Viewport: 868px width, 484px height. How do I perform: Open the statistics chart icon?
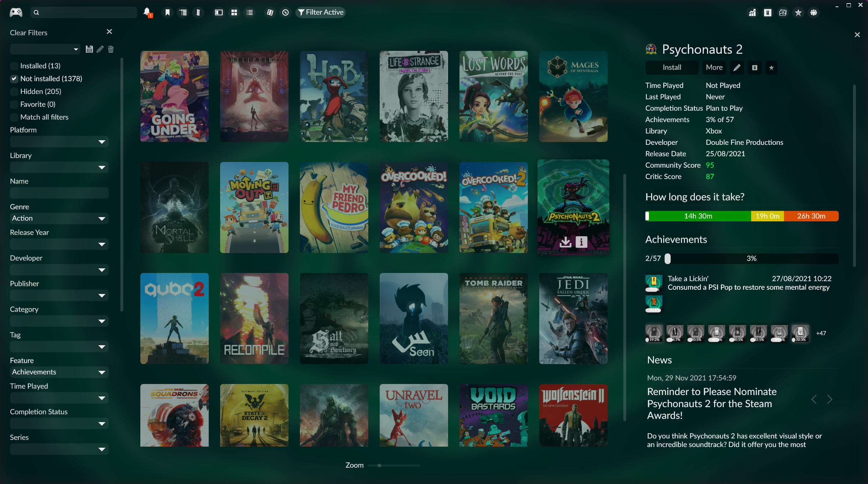752,13
